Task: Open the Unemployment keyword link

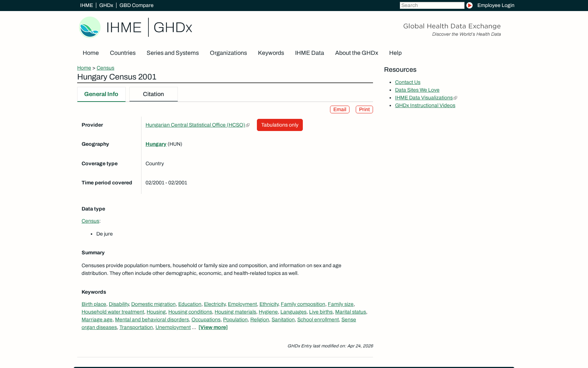Action: 173,328
